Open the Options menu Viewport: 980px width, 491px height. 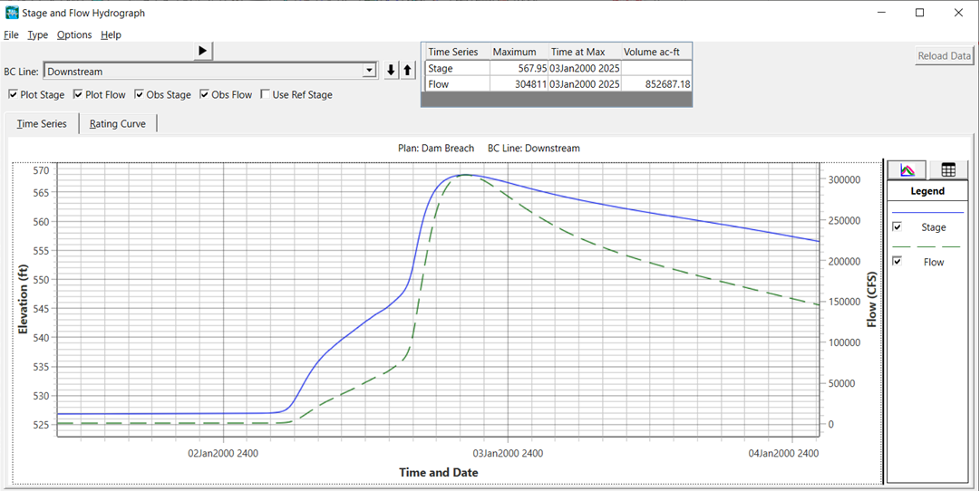coord(74,35)
